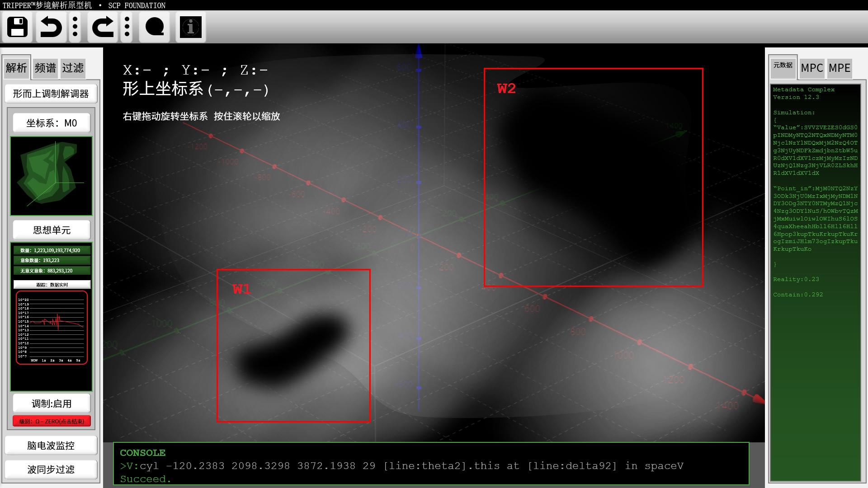Enable 数据实时 real-time tracking
This screenshot has width=868, height=488.
(x=52, y=284)
